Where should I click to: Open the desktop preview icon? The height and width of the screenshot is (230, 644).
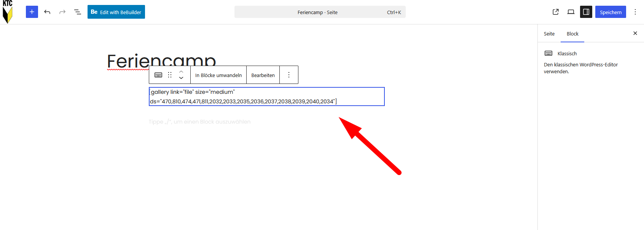(571, 12)
